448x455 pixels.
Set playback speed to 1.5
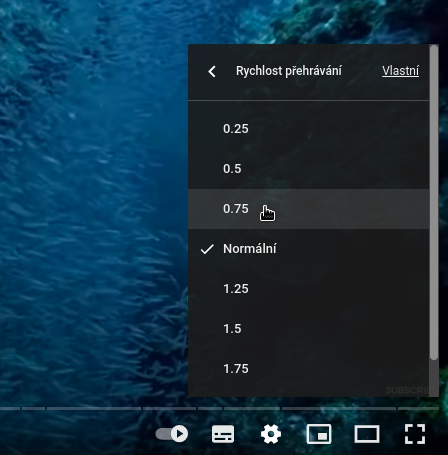pos(308,329)
